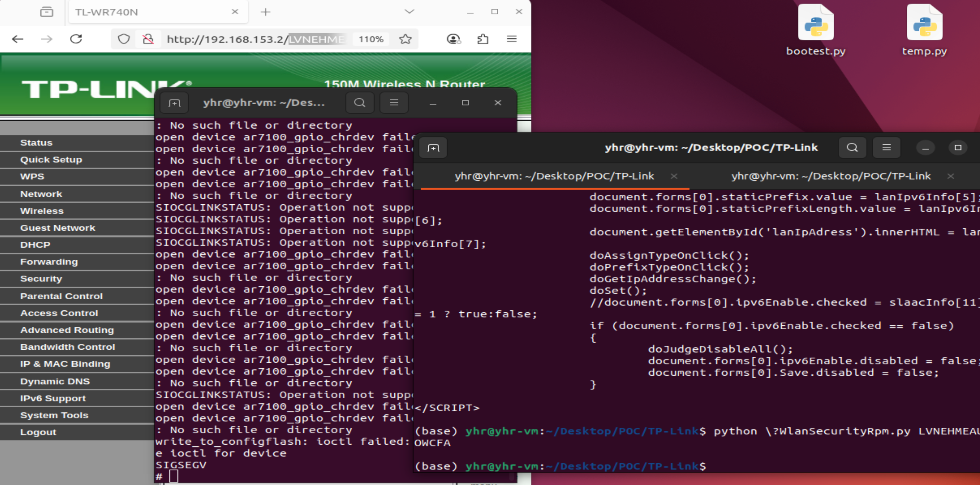Image resolution: width=980 pixels, height=485 pixels.
Task: Open the System Tools menu item
Action: pyautogui.click(x=54, y=415)
